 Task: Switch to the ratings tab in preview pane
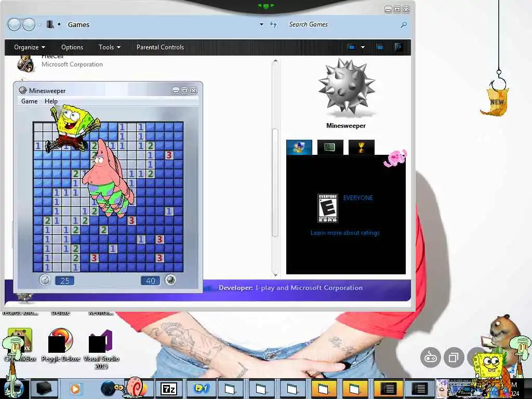pyautogui.click(x=299, y=147)
